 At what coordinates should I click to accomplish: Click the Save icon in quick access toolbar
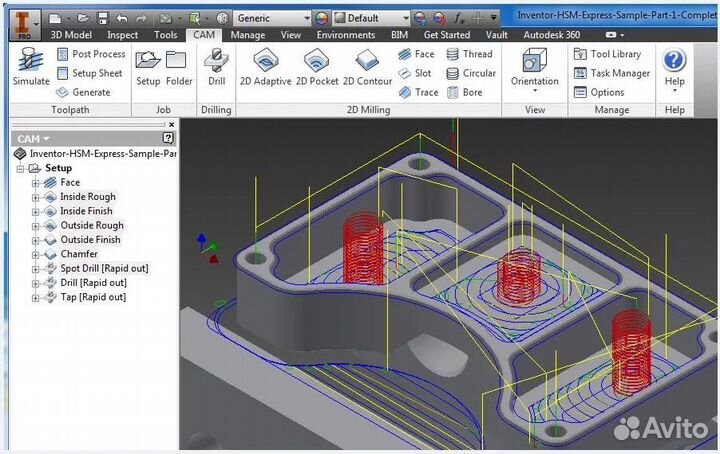[x=103, y=18]
